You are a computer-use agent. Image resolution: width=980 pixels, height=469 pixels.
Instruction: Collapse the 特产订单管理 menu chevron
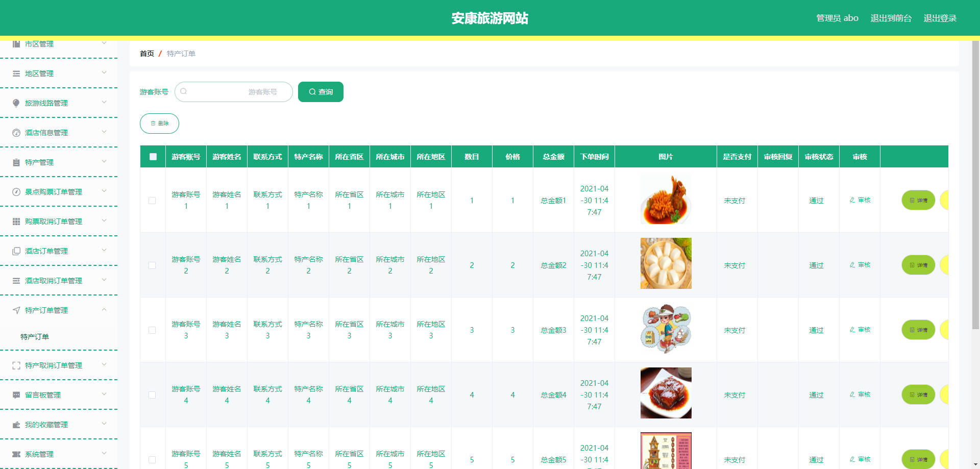104,309
